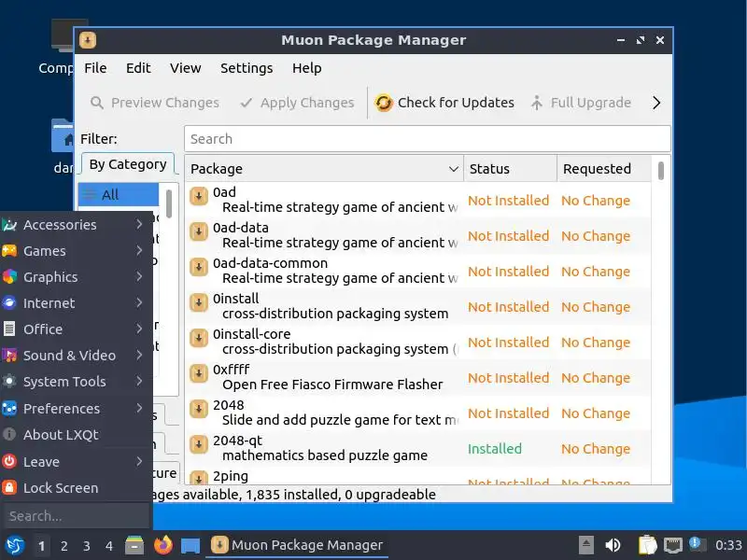Open the file manager taskbar icon
Image resolution: width=747 pixels, height=560 pixels.
point(134,545)
